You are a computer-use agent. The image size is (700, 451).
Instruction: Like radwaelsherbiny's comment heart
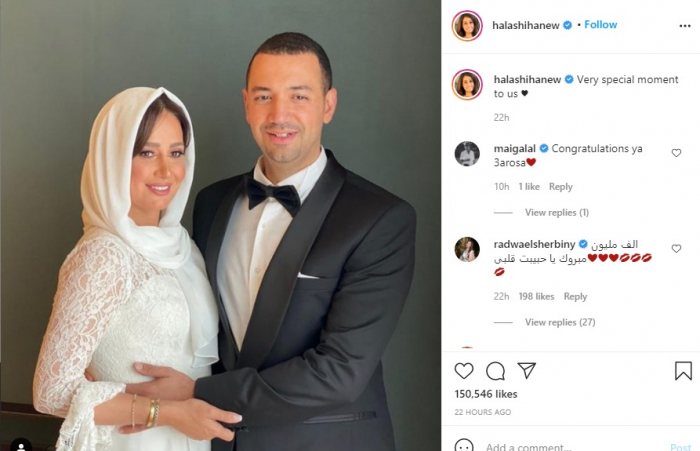(676, 249)
